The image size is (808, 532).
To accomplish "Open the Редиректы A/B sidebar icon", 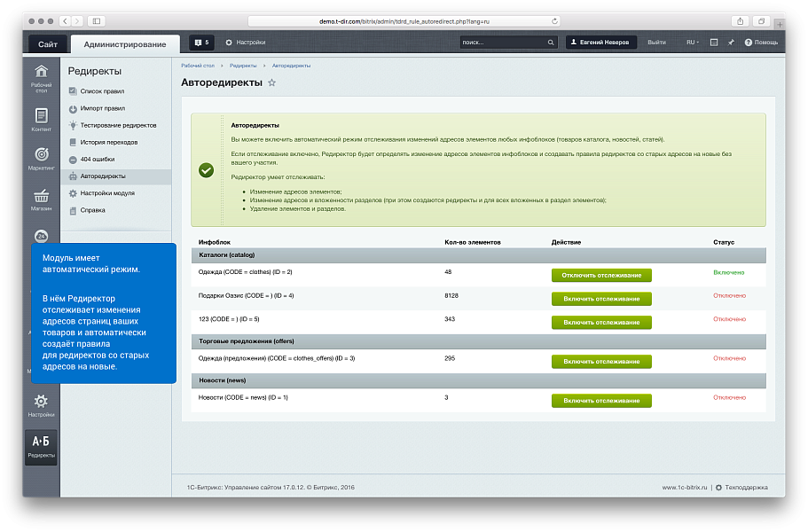I will (41, 444).
